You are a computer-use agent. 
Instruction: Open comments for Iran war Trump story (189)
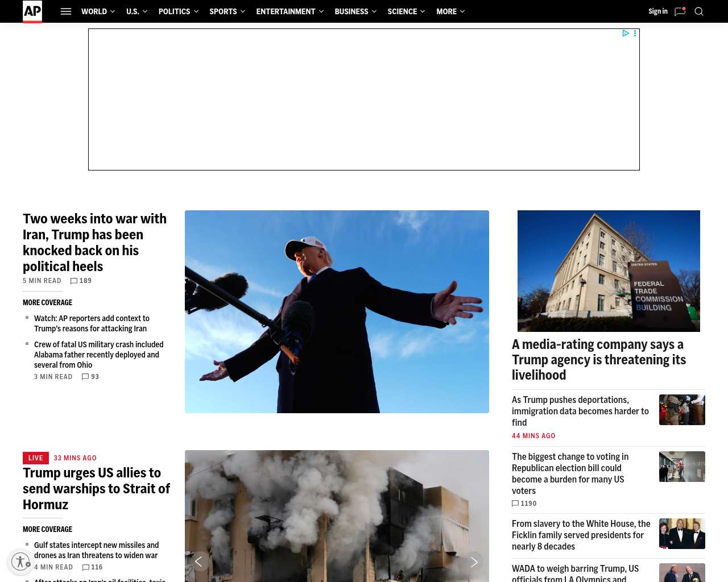(x=81, y=281)
